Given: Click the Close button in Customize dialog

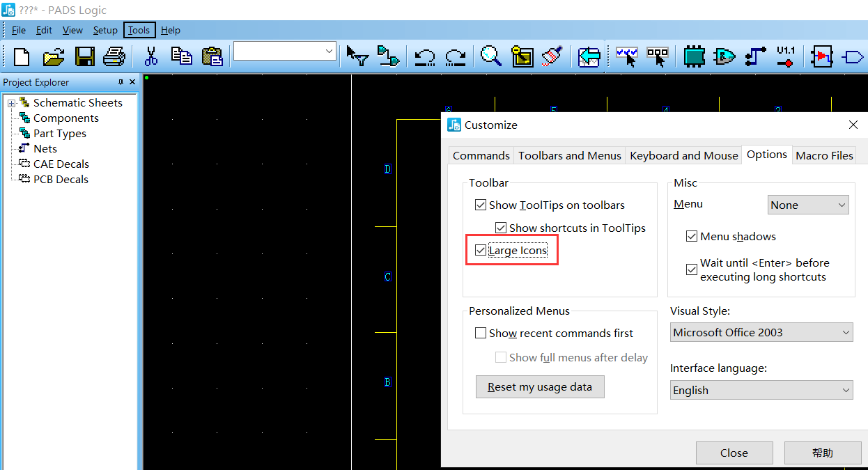Looking at the screenshot, I should (x=734, y=453).
